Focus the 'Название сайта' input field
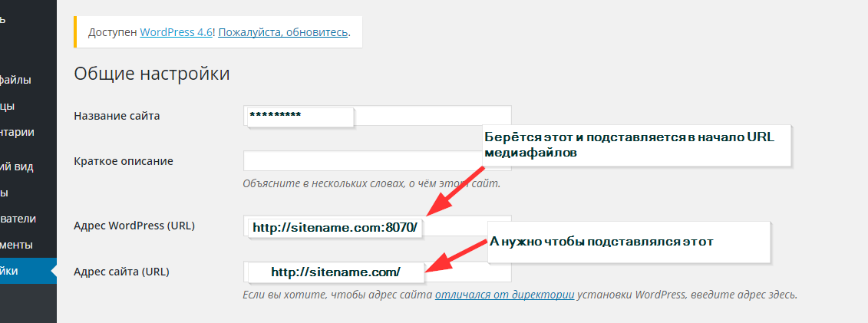The width and height of the screenshot is (868, 323). (x=377, y=116)
